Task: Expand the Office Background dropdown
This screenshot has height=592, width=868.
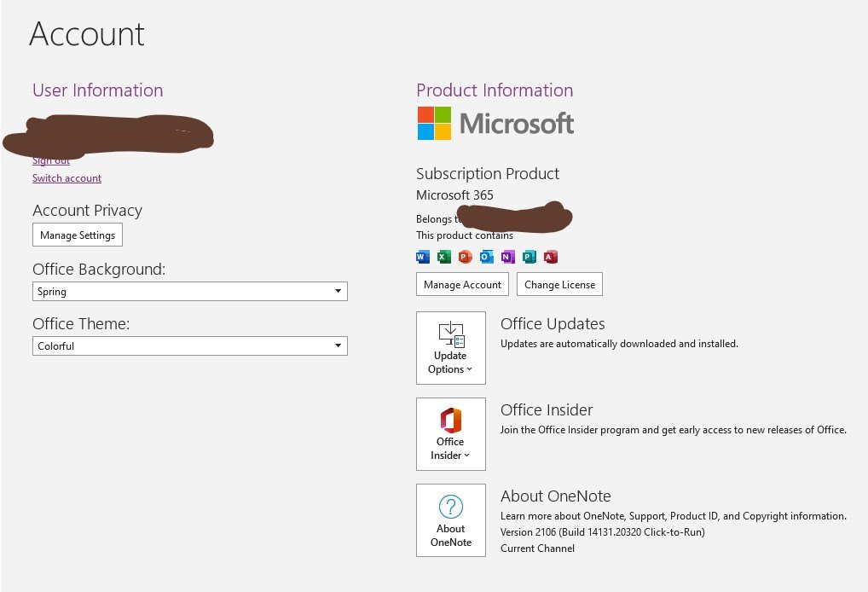Action: tap(190, 291)
